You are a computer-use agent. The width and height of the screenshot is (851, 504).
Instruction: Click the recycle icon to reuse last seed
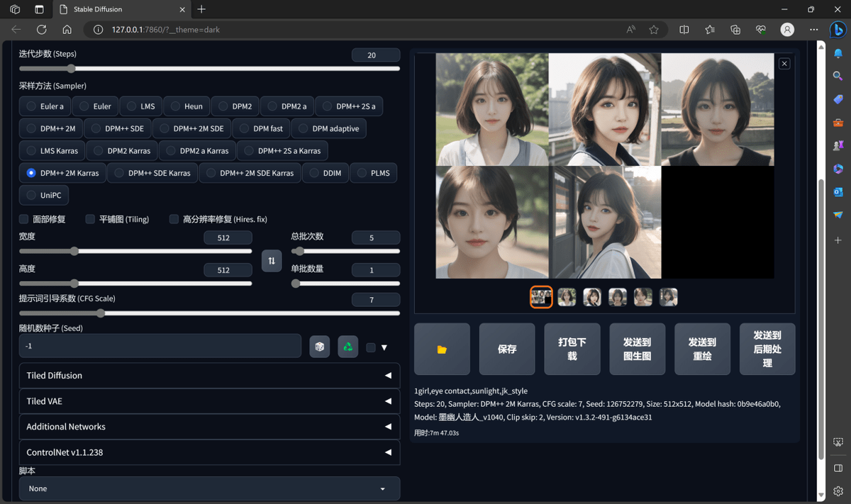pyautogui.click(x=347, y=346)
